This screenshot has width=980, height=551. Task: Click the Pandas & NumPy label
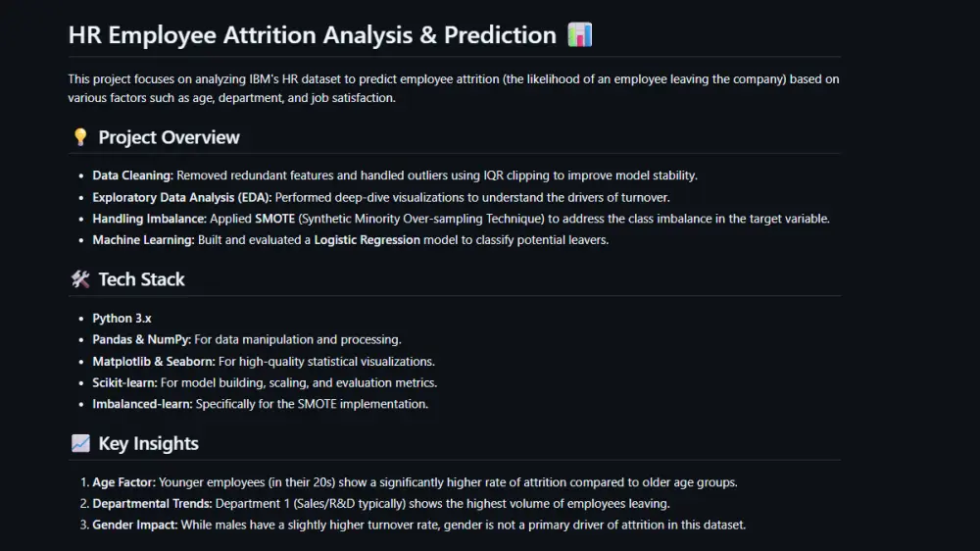tap(141, 340)
